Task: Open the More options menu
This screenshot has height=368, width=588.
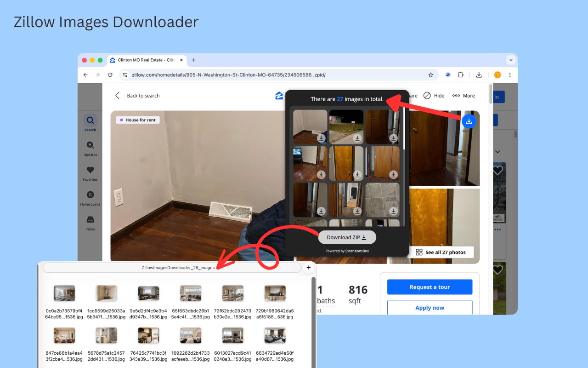Action: tap(464, 96)
